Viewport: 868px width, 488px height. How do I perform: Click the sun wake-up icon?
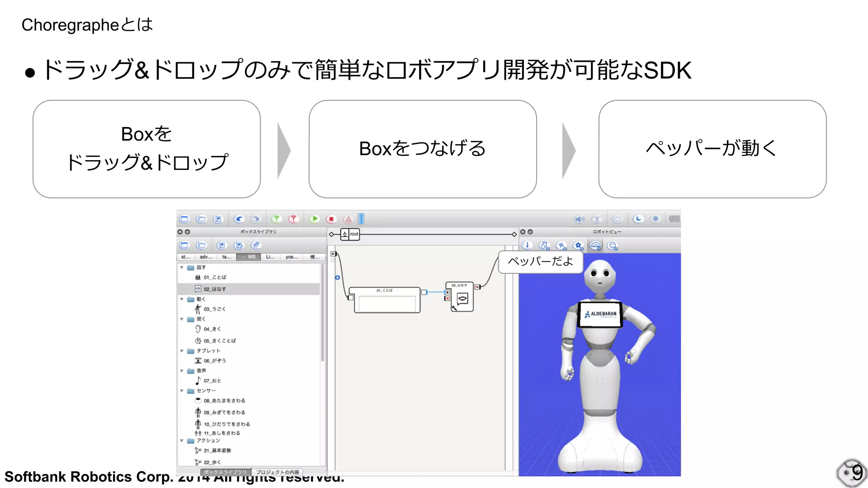655,219
